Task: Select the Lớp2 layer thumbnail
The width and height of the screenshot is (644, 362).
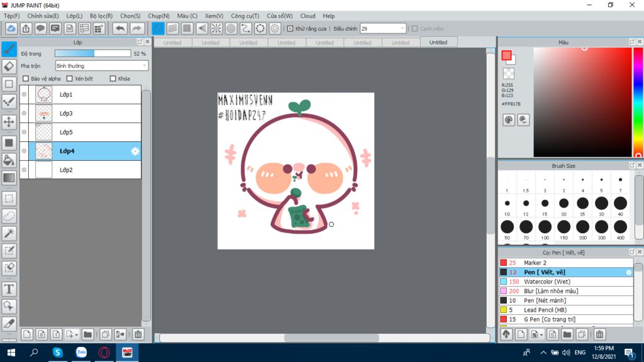Action: (43, 170)
